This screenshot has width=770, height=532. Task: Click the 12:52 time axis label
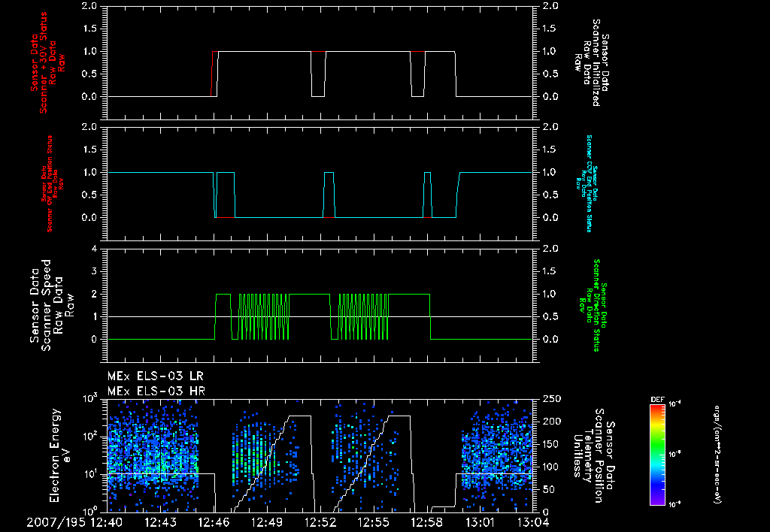(320, 522)
